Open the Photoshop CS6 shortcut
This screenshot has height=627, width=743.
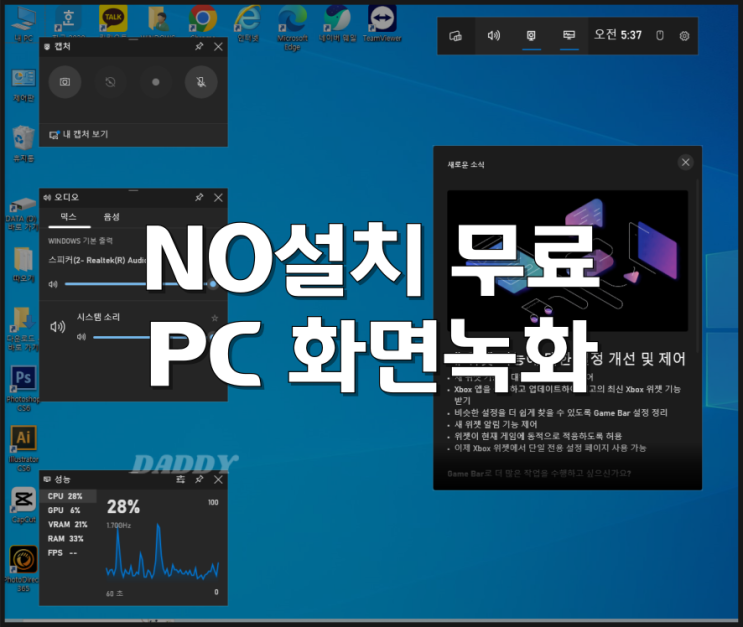[x=23, y=388]
